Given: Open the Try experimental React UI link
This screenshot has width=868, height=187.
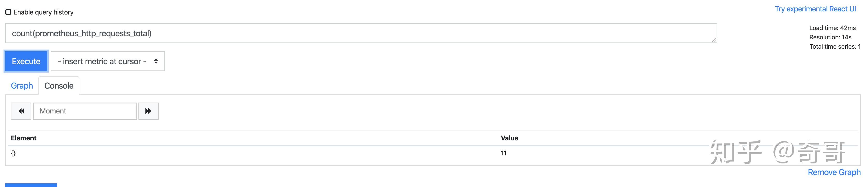Looking at the screenshot, I should pyautogui.click(x=815, y=9).
